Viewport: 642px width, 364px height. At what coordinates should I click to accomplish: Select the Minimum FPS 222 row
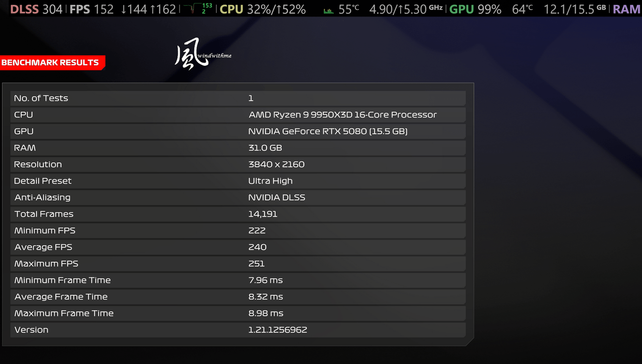pyautogui.click(x=238, y=231)
